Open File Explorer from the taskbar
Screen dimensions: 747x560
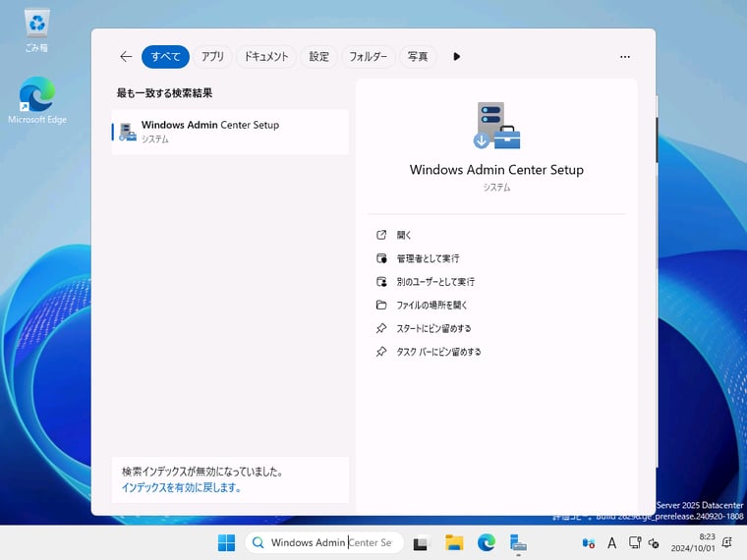point(454,542)
